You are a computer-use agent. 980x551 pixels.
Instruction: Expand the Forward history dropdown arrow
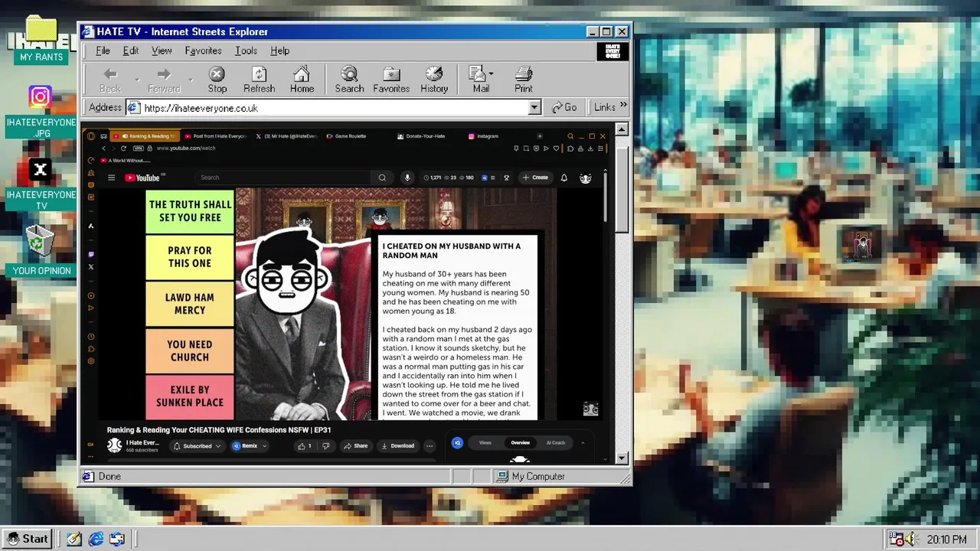pos(191,80)
